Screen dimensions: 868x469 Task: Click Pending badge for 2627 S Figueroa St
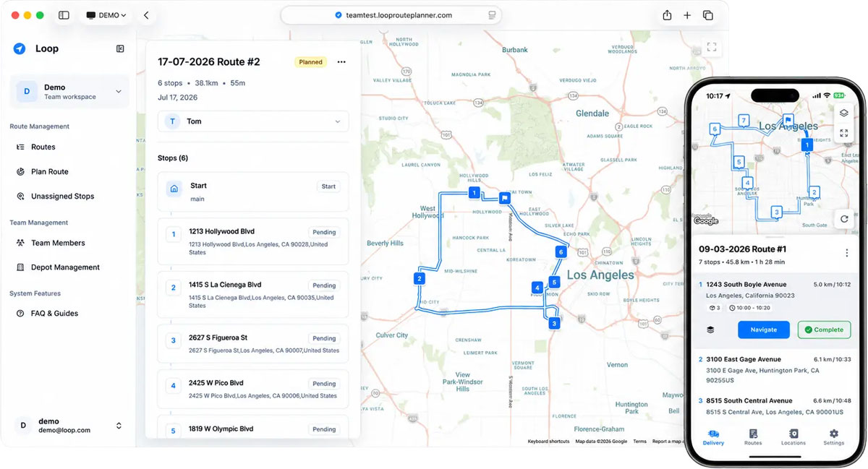[324, 338]
